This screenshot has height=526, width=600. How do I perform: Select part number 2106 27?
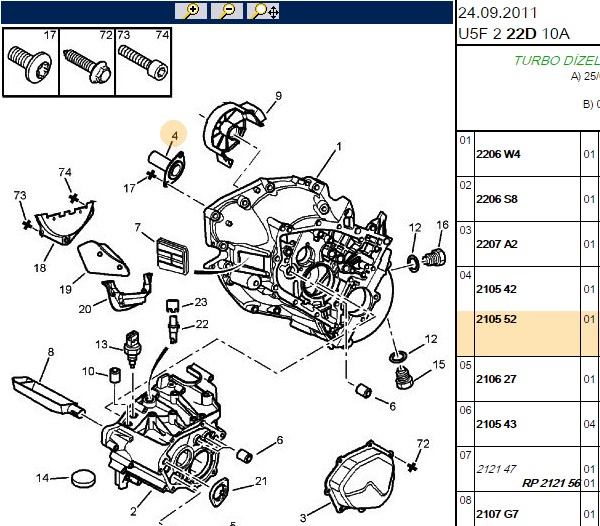(x=496, y=379)
